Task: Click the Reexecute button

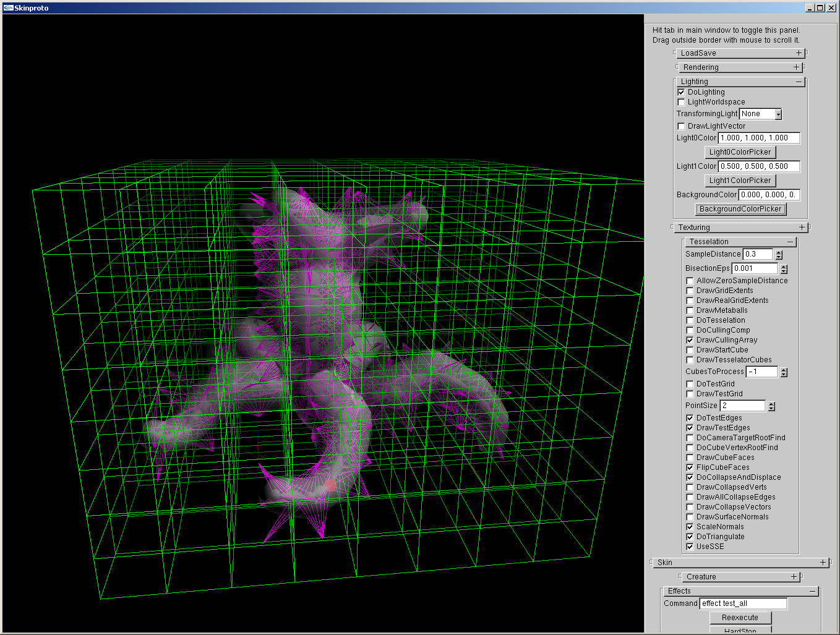Action: (x=740, y=618)
